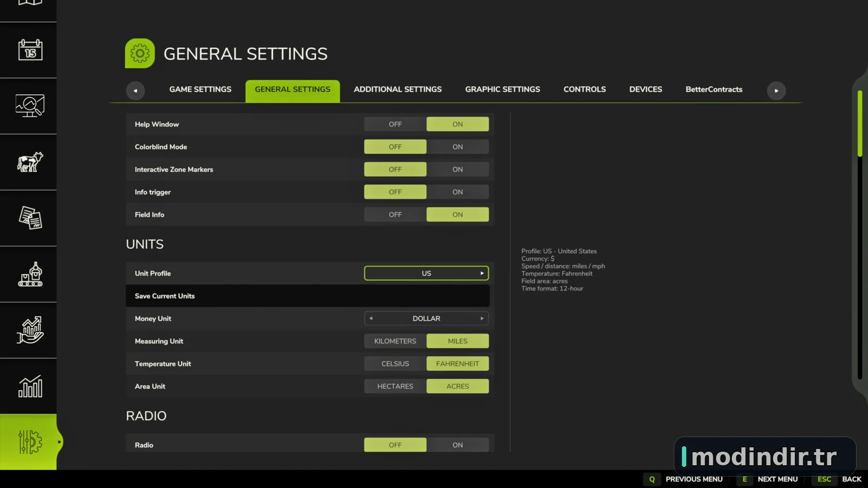This screenshot has width=868, height=488.
Task: Click the ESC key back icon
Action: pos(824,479)
